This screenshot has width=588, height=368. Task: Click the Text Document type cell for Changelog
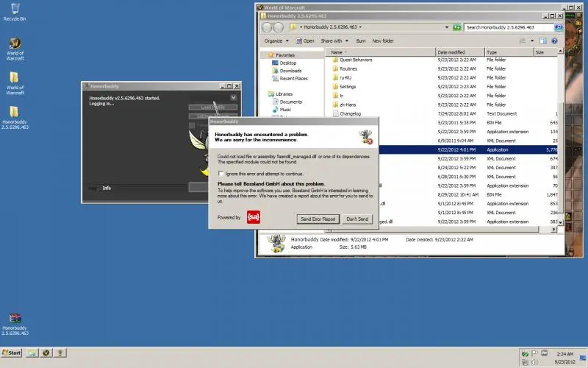pyautogui.click(x=502, y=114)
